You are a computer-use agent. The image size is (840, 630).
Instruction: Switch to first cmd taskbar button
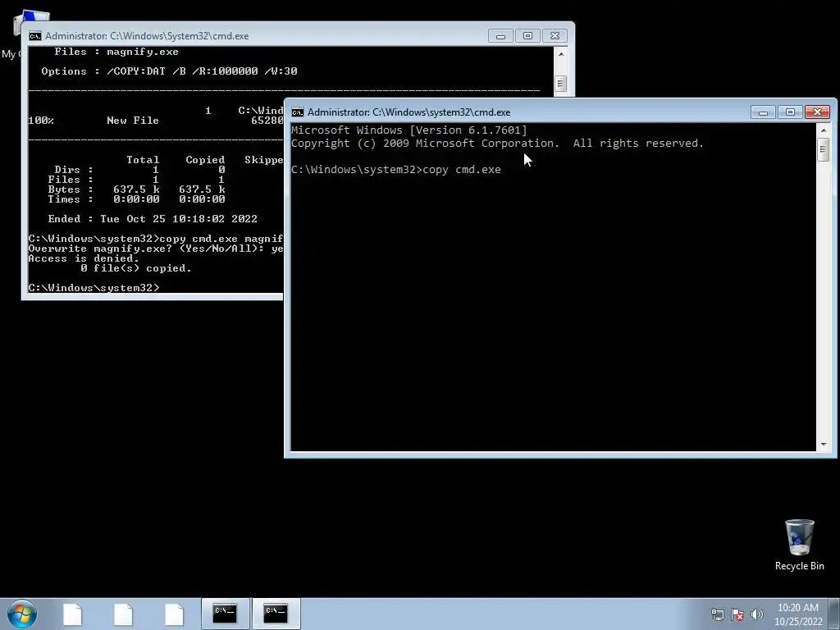(225, 614)
